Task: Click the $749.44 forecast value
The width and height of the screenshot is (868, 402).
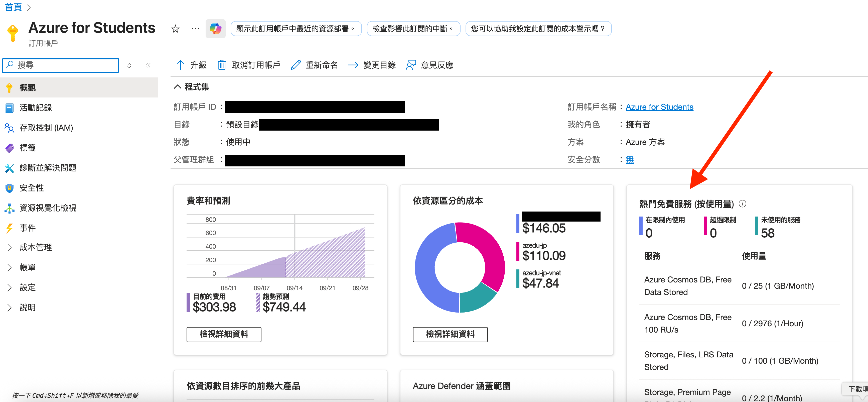Action: click(284, 307)
